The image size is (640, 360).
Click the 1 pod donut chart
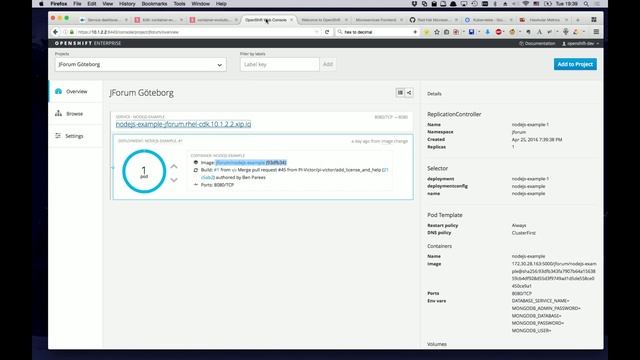pos(144,171)
